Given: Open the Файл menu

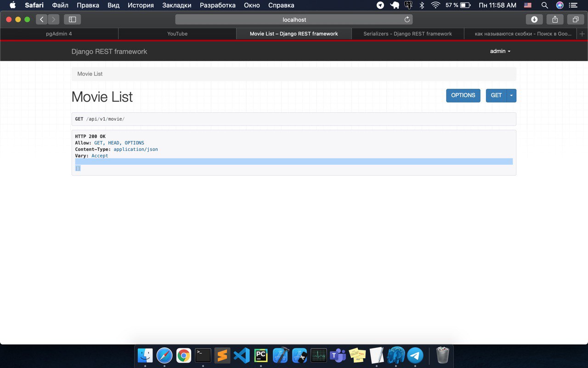Looking at the screenshot, I should (x=60, y=6).
